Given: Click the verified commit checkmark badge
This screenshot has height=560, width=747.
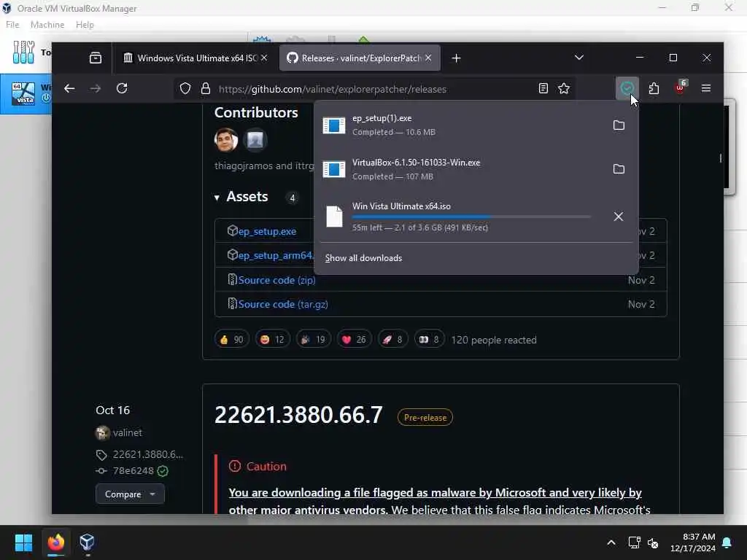Looking at the screenshot, I should 163,471.
